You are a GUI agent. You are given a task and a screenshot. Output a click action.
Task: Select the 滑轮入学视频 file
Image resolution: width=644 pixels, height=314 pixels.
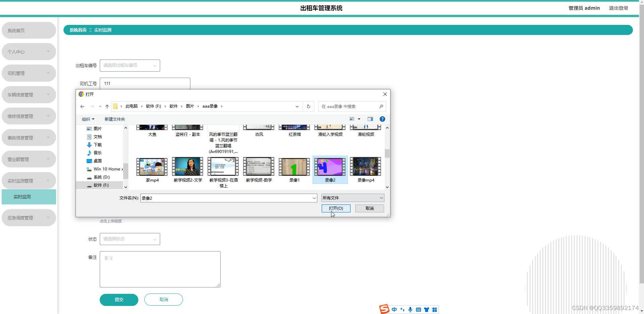pyautogui.click(x=330, y=131)
